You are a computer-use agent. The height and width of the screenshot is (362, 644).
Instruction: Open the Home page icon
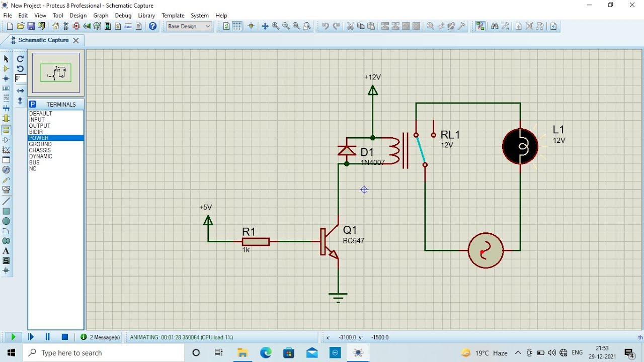coord(55,26)
